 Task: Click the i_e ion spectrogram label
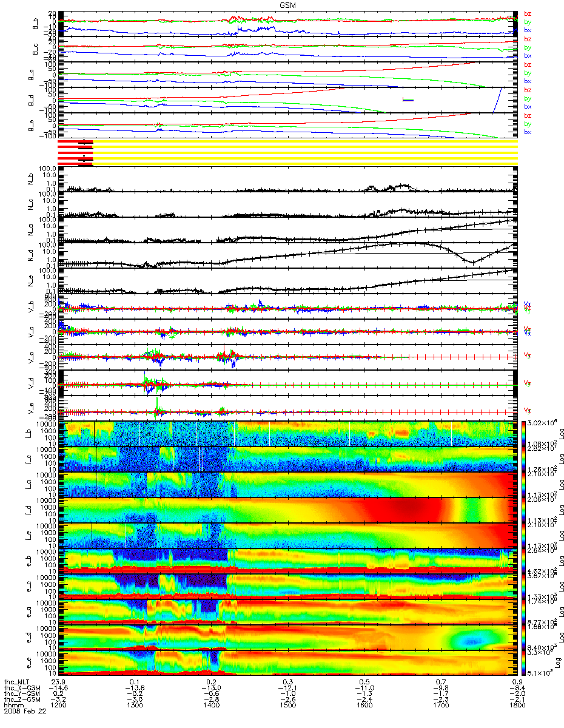pos(30,536)
